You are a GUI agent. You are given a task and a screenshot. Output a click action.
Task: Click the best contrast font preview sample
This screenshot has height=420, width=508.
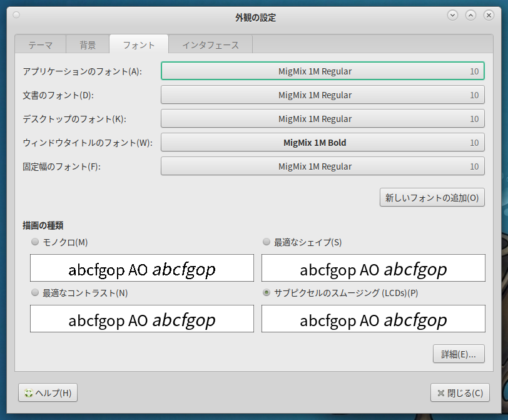tap(142, 319)
